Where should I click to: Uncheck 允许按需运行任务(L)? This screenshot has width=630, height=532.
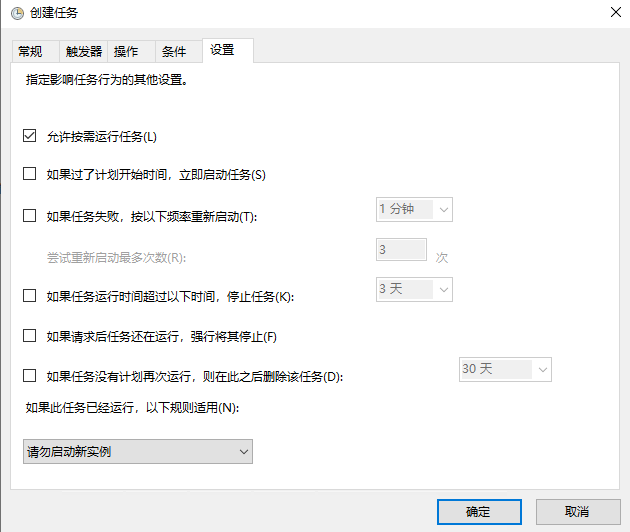click(x=29, y=136)
